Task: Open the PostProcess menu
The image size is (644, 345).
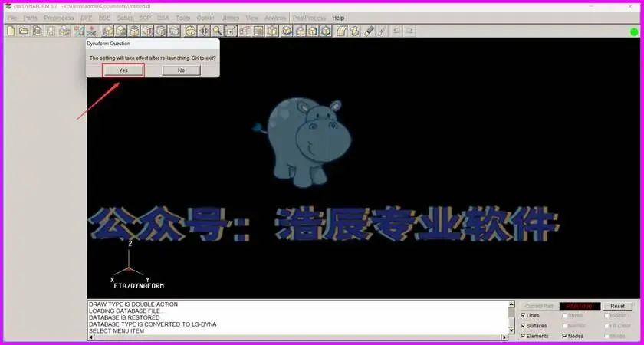Action: click(x=309, y=18)
